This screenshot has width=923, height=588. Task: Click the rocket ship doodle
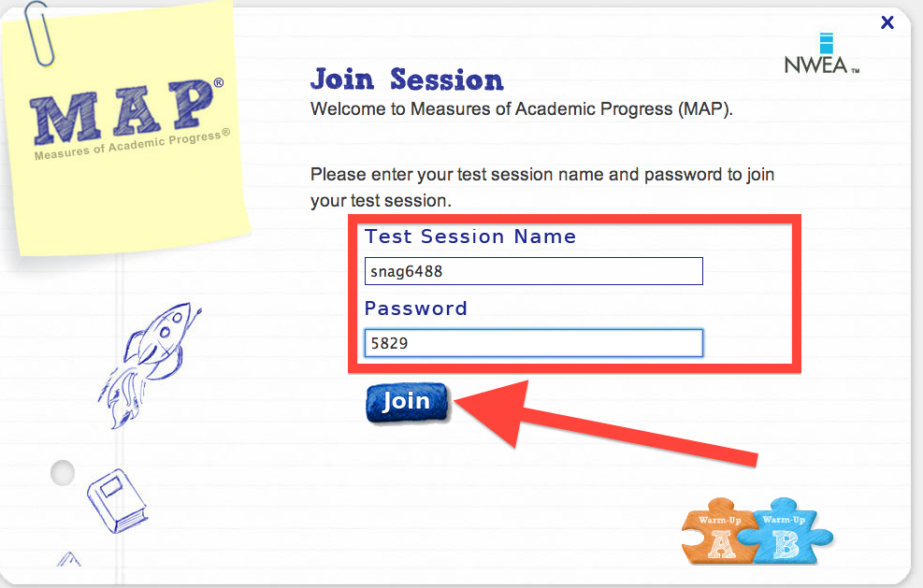coord(151,364)
